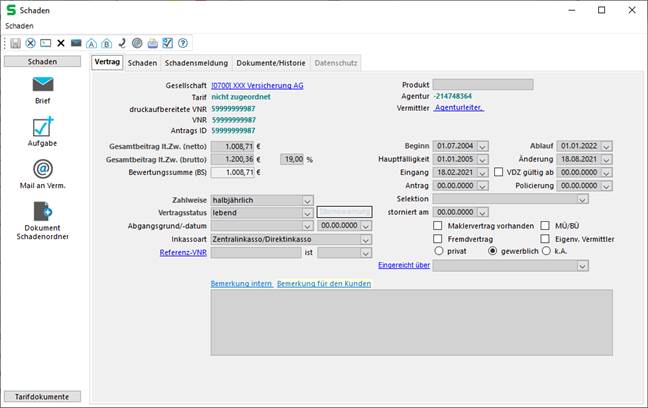648x408 pixels.
Task: Open the Vertragsstatus dropdown
Action: tap(306, 213)
